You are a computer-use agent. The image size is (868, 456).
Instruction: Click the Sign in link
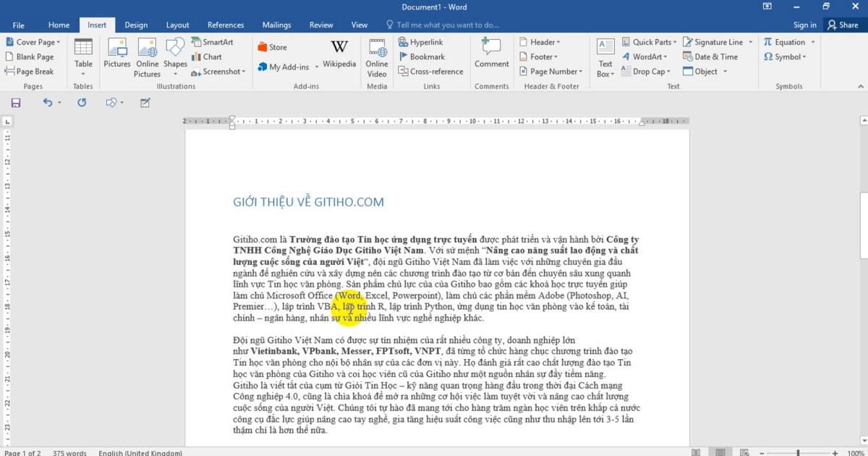[804, 24]
